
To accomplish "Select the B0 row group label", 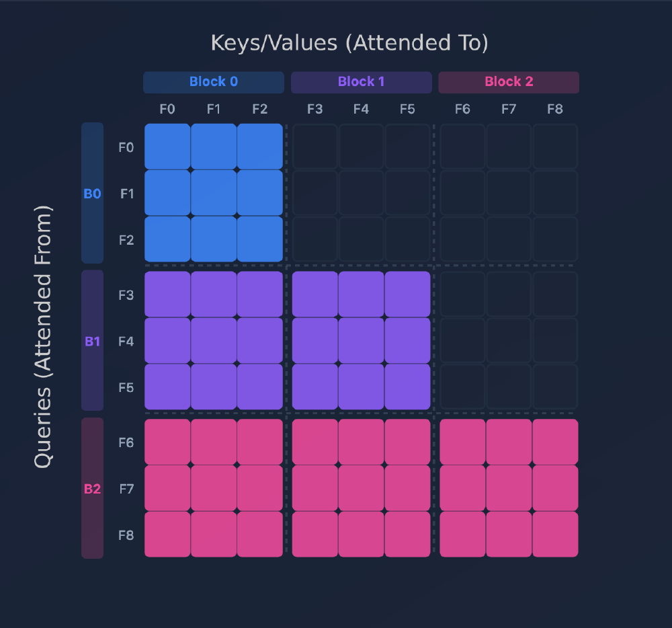I will pos(92,194).
